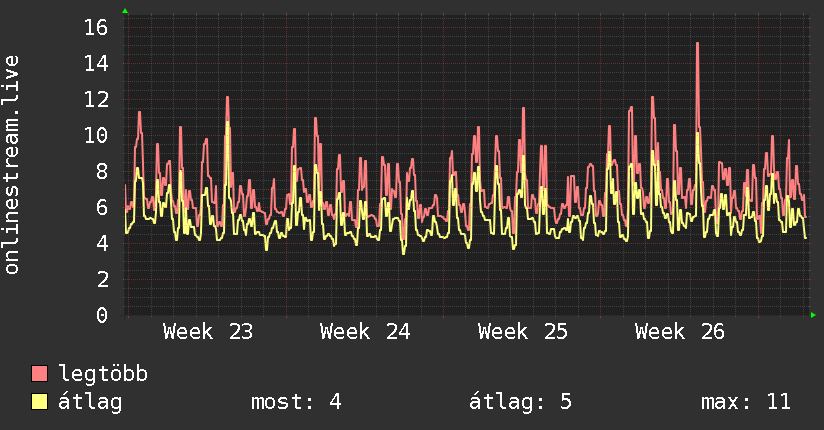Click the átlag: 5 statistic

520,402
